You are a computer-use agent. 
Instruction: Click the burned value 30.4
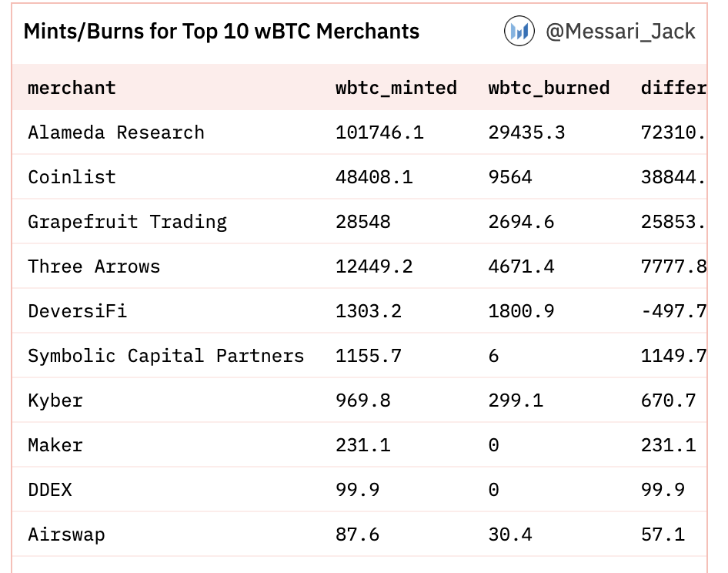point(509,534)
